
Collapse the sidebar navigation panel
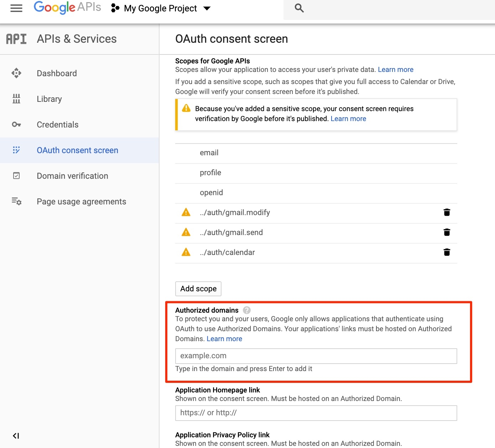(16, 436)
